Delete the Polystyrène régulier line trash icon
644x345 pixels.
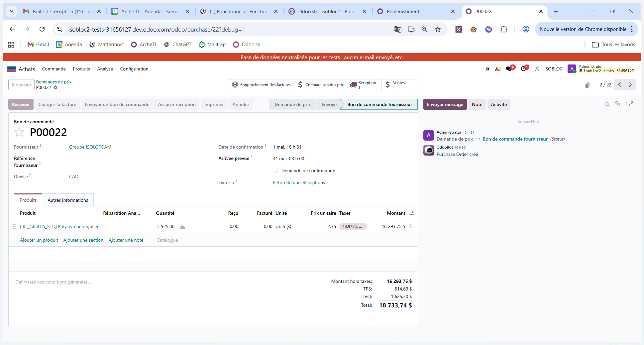tap(410, 226)
